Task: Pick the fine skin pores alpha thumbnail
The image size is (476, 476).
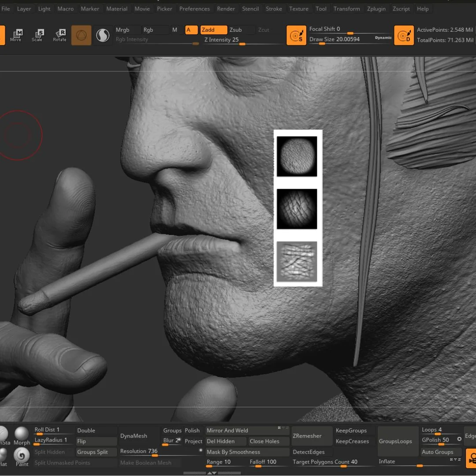Action: (297, 156)
